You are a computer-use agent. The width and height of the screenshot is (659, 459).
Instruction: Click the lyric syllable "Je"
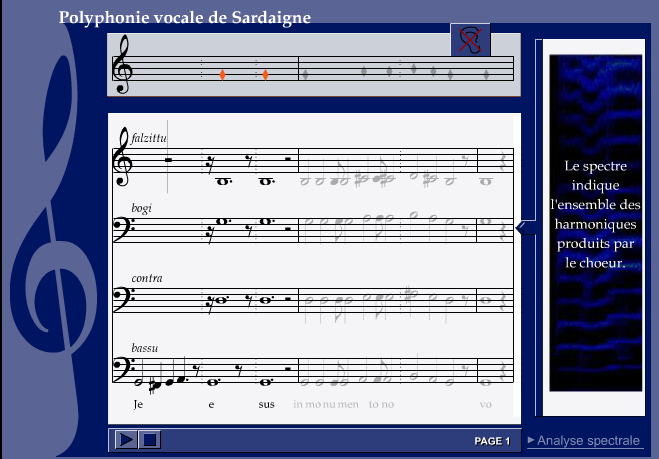click(x=139, y=405)
